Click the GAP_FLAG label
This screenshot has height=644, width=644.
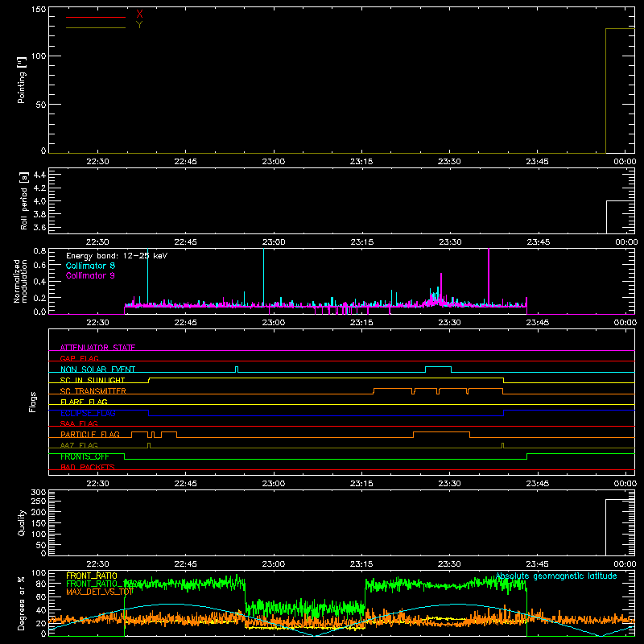tap(79, 358)
